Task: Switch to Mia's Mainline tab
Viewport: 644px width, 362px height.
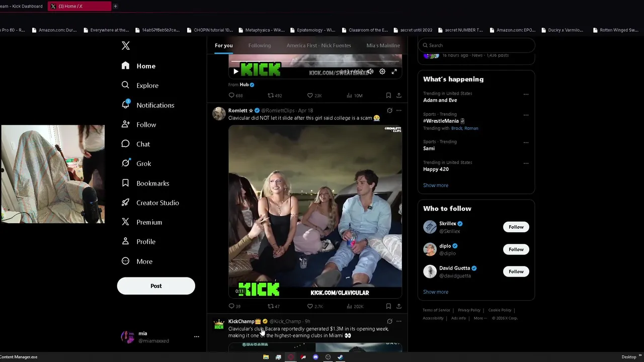Action: (x=383, y=45)
